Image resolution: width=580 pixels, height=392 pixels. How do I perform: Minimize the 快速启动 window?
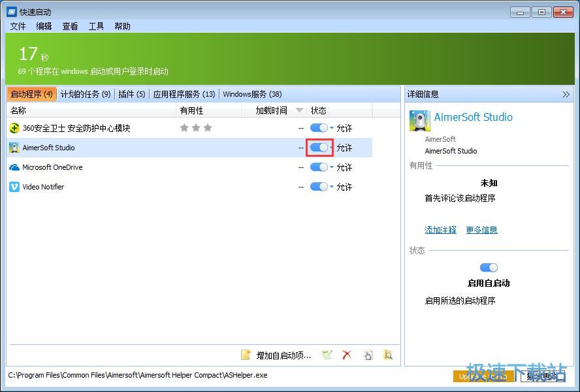click(520, 12)
